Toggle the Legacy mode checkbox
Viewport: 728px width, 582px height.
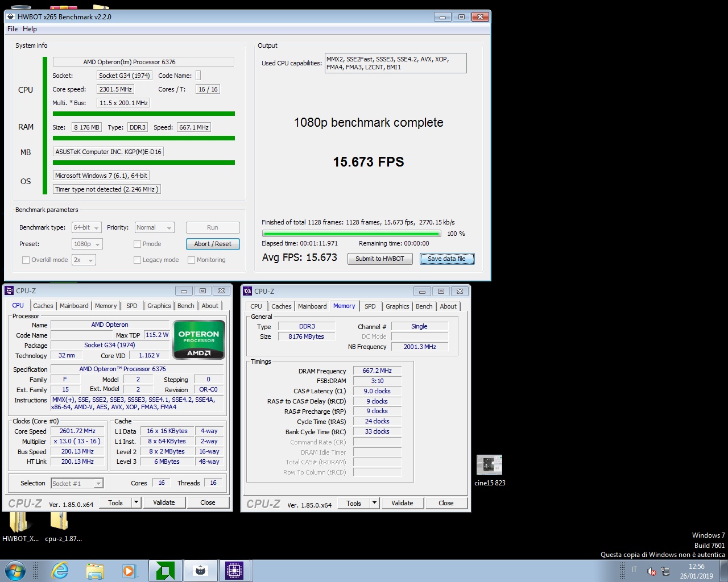(137, 260)
